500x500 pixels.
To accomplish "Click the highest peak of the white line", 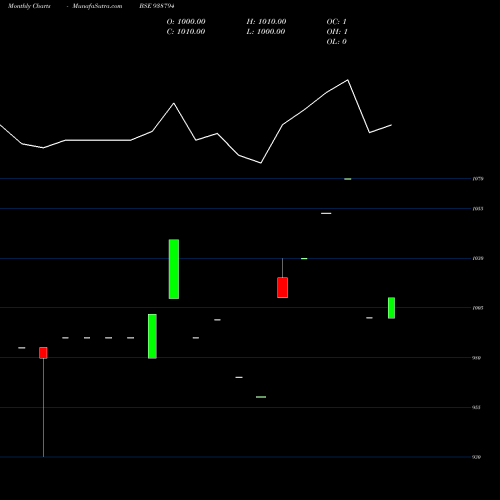I will tap(348, 80).
